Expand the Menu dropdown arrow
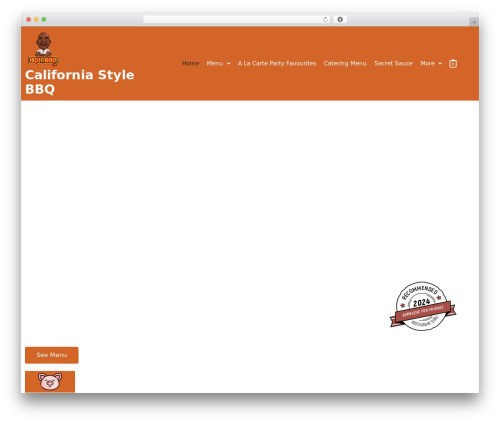Viewport: 500px width, 423px height. coord(228,63)
